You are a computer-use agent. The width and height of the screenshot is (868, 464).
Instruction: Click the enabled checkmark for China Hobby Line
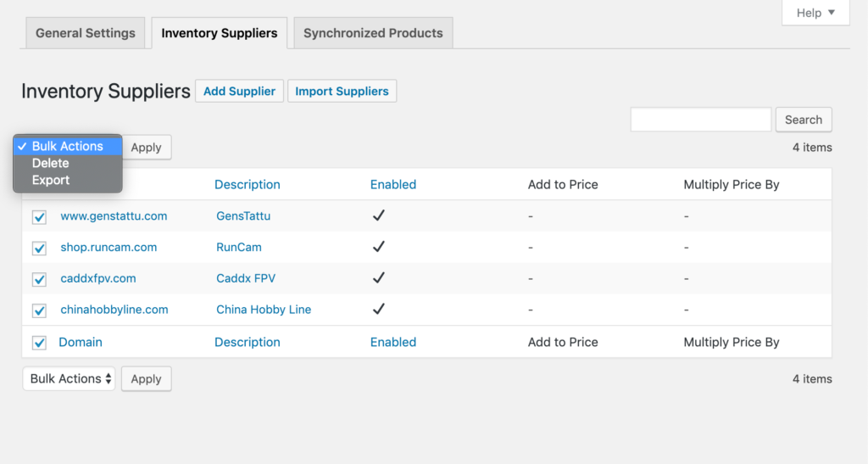(379, 310)
